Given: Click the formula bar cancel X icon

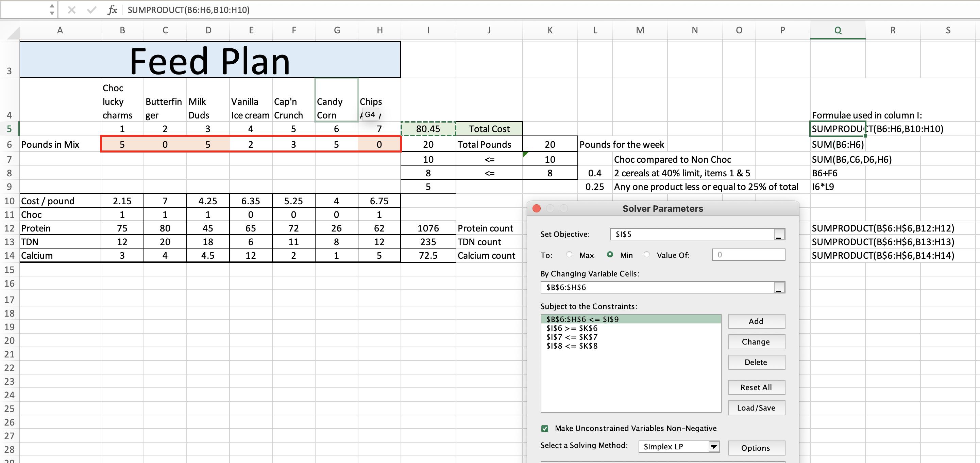Looking at the screenshot, I should (x=71, y=10).
